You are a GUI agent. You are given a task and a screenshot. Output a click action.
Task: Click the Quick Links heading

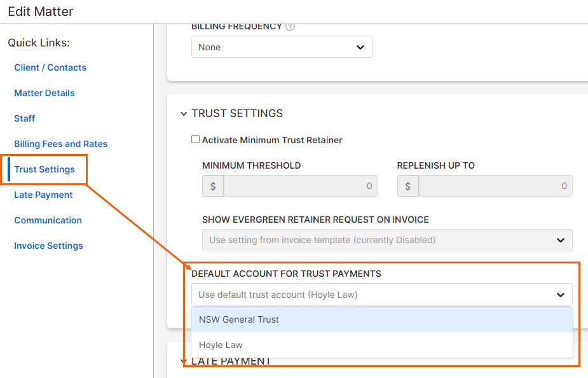39,43
